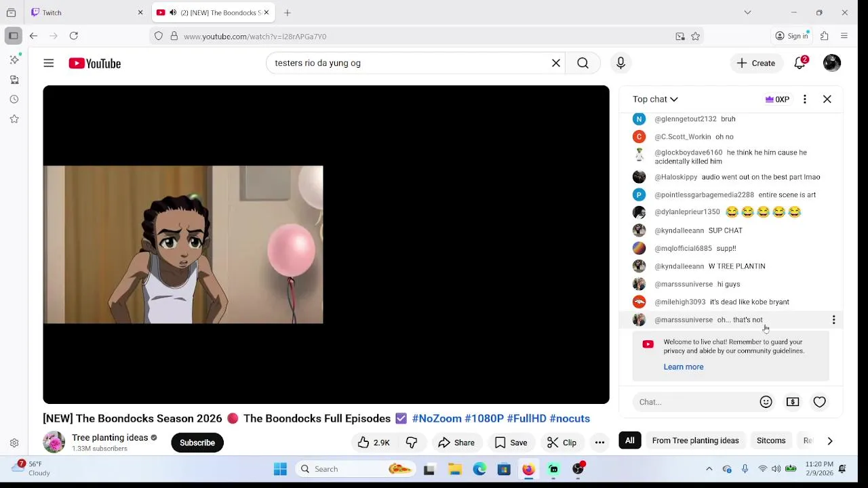Send a heart reaction in chat
868x488 pixels.
820,402
